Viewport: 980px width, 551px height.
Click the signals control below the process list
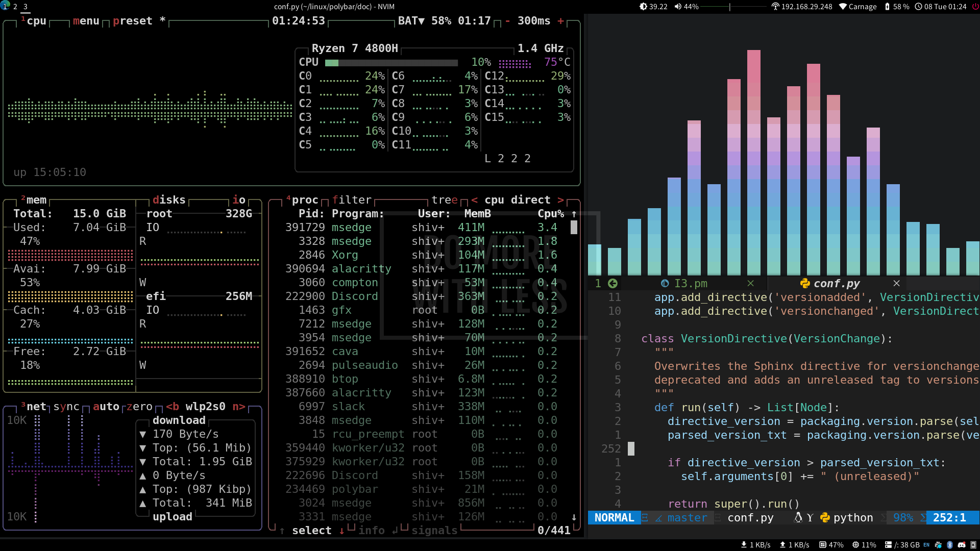pos(434,531)
